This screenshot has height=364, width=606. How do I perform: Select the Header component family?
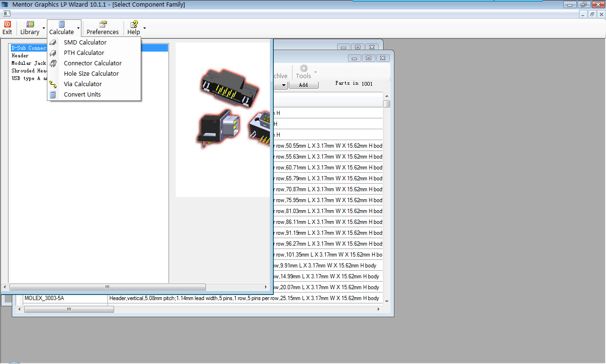click(20, 55)
